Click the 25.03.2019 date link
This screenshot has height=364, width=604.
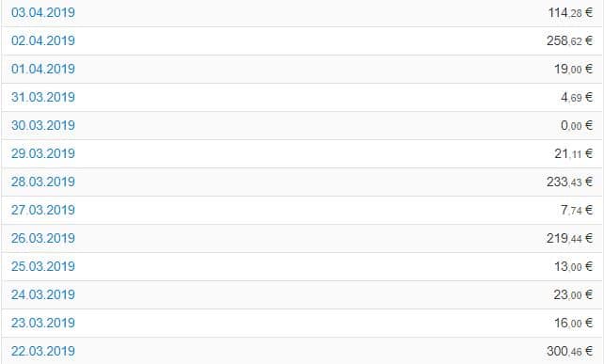click(43, 266)
